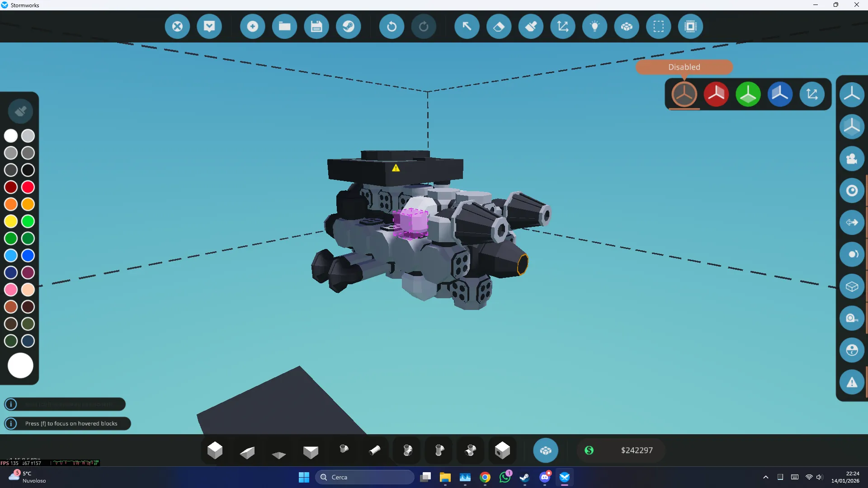Enable green axis mirror mode
Viewport: 868px width, 488px height.
(x=748, y=94)
